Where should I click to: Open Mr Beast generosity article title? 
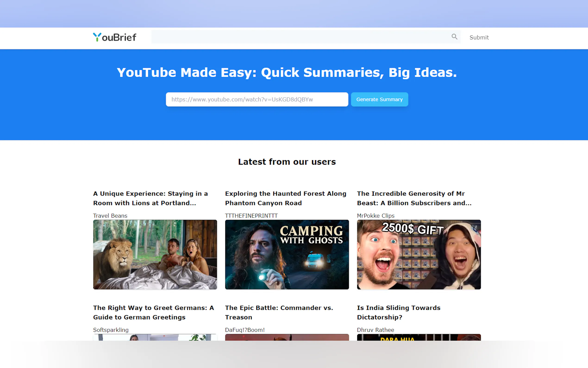pyautogui.click(x=414, y=198)
